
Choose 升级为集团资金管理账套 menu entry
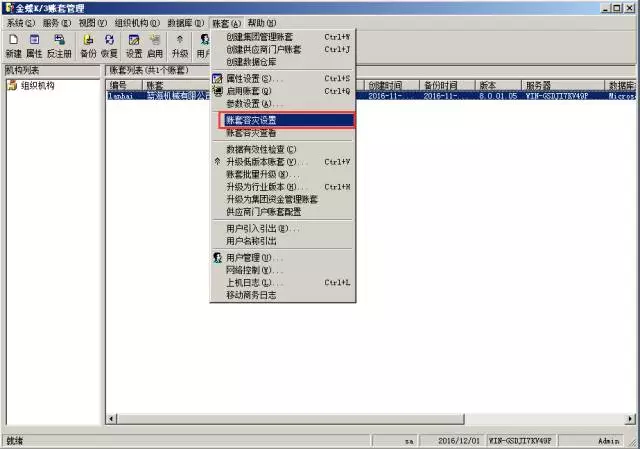(282, 200)
